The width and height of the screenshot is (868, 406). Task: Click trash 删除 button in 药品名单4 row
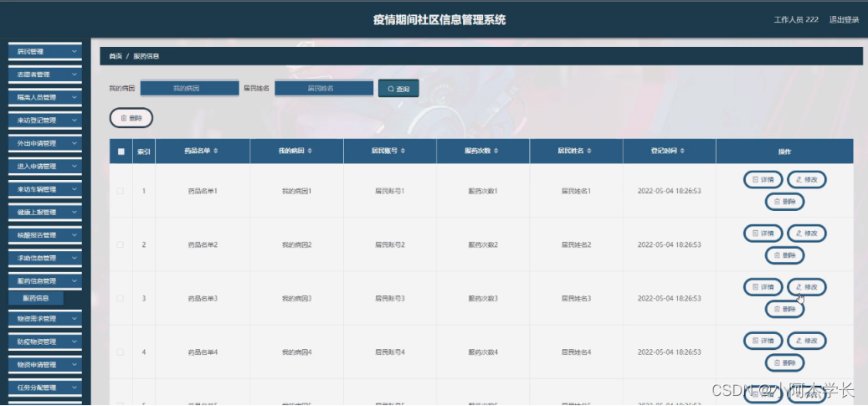pyautogui.click(x=784, y=362)
